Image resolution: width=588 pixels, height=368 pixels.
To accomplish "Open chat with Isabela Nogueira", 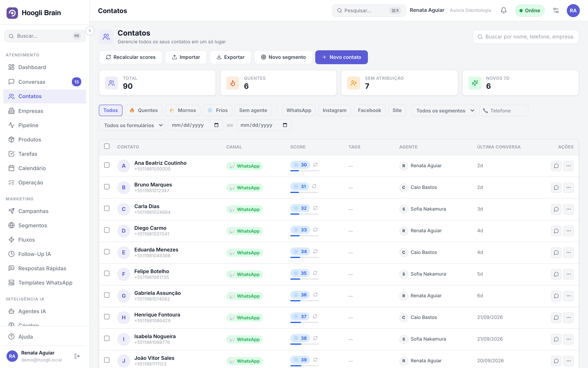I will (556, 339).
